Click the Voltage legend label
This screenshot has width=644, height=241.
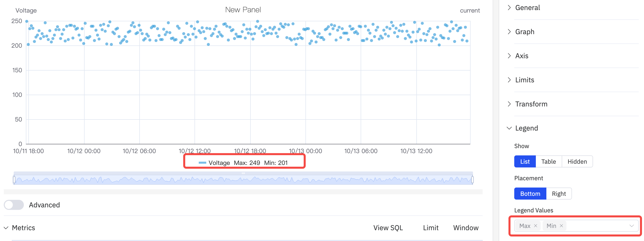(x=219, y=163)
